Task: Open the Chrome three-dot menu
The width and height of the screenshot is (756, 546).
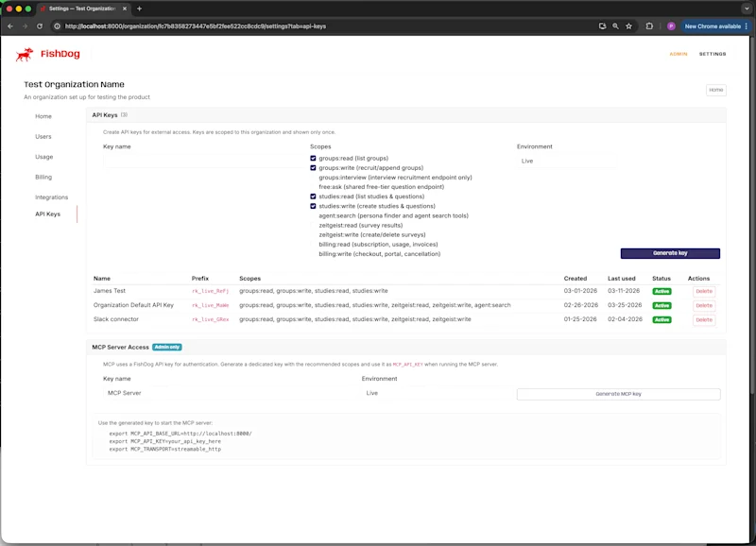Action: (746, 26)
